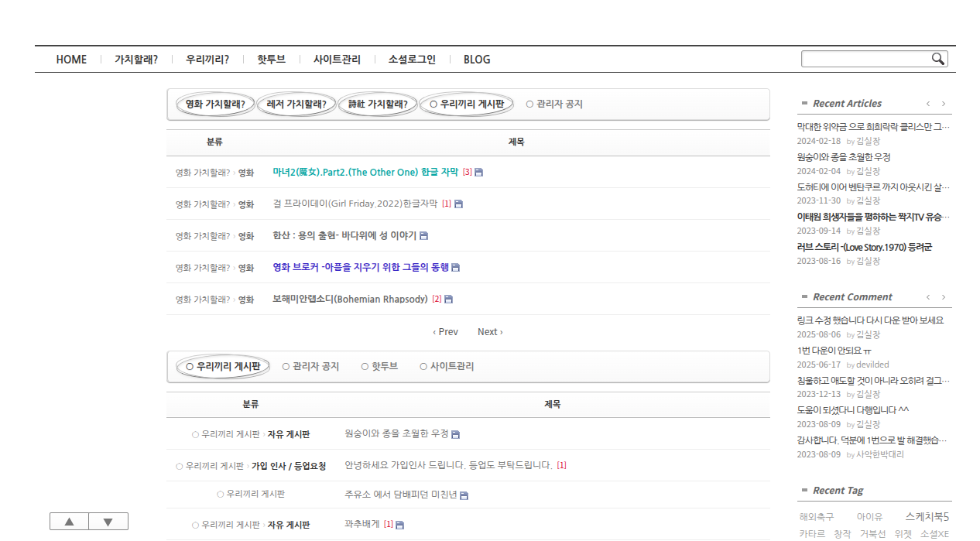Open the attachment icon on 마녀2 post

point(478,172)
